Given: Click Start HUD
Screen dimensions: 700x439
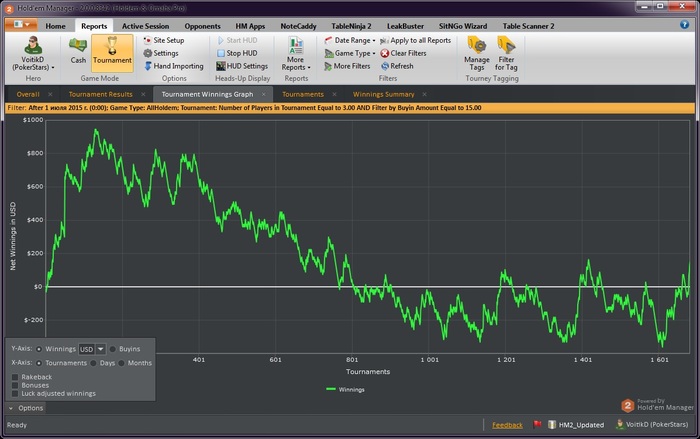Looking at the screenshot, I should pyautogui.click(x=237, y=40).
